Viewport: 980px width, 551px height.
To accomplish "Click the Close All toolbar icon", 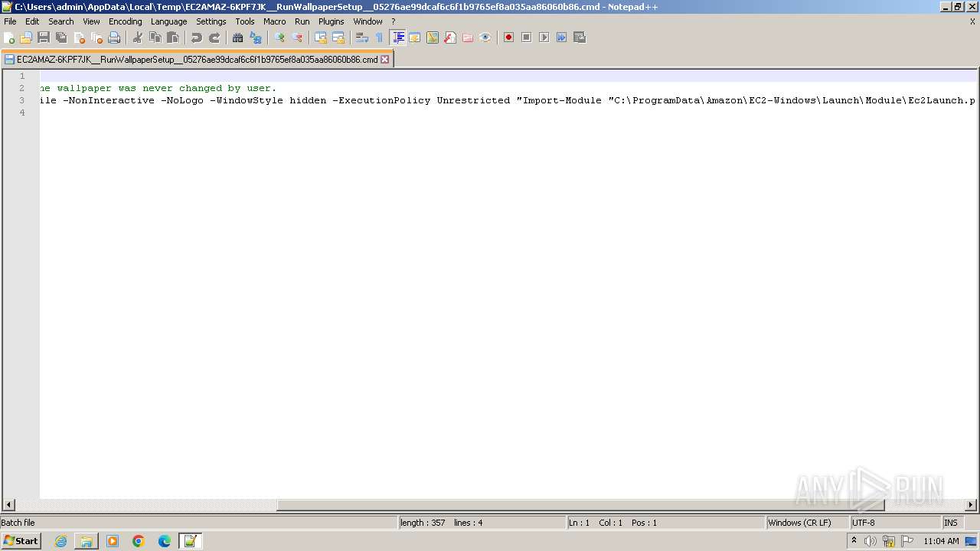I will pyautogui.click(x=96, y=37).
